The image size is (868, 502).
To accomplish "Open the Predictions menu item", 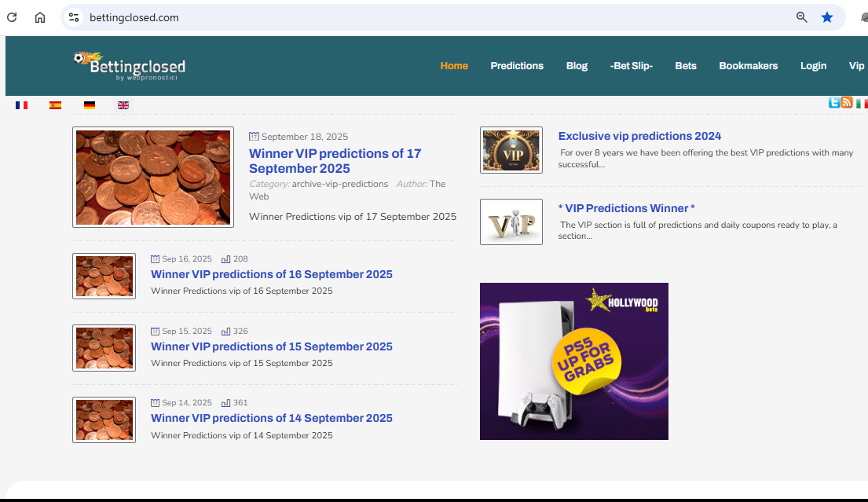I will 517,66.
